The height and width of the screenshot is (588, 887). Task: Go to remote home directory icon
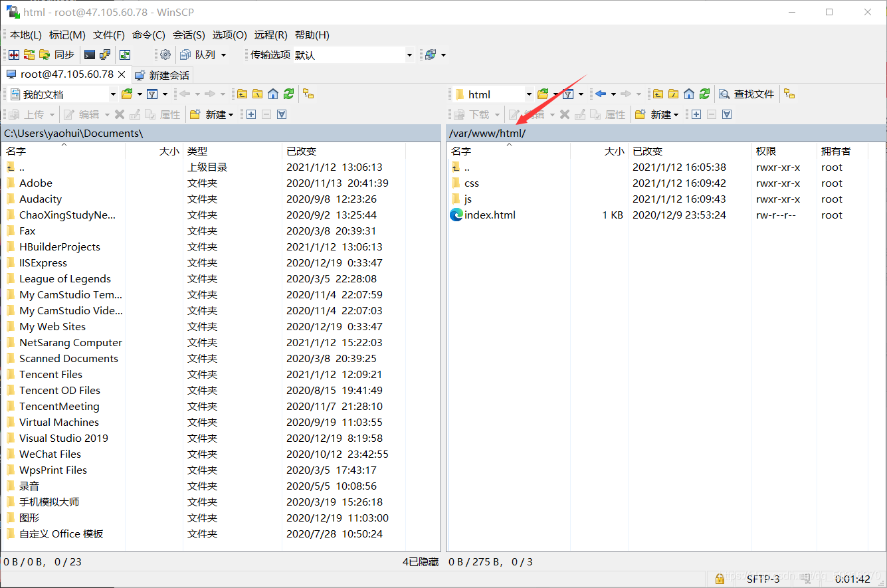click(689, 94)
